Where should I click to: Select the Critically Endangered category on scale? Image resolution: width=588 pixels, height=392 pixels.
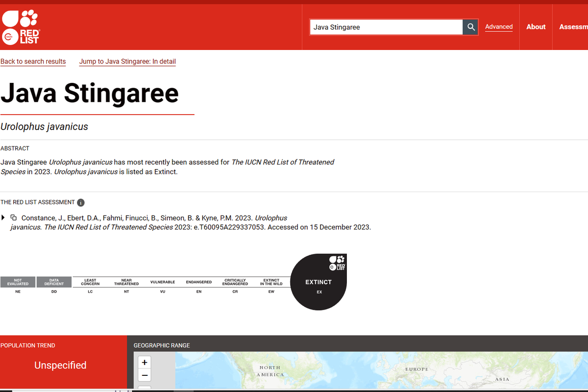tap(235, 286)
